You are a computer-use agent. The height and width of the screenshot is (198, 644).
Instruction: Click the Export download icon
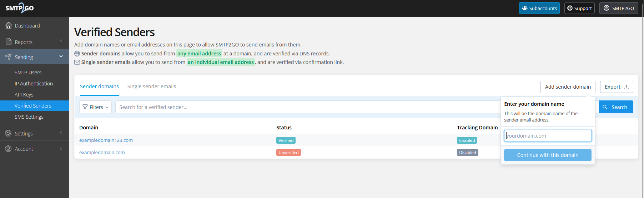coord(626,87)
